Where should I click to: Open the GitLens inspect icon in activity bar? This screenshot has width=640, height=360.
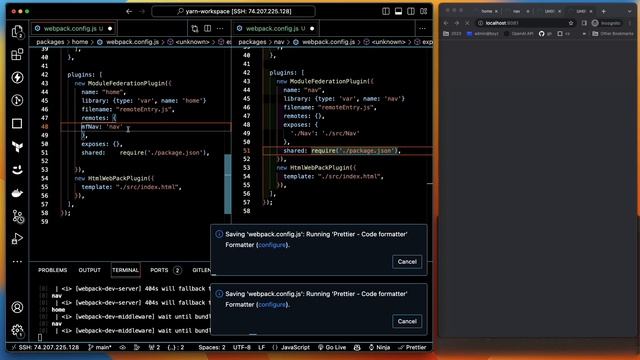pos(17,216)
